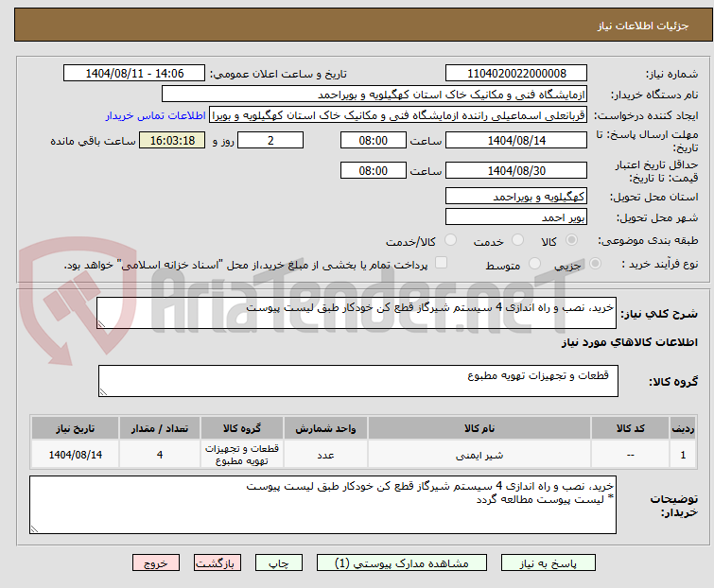Click the نام کالا column header
The height and width of the screenshot is (588, 714).
click(479, 428)
